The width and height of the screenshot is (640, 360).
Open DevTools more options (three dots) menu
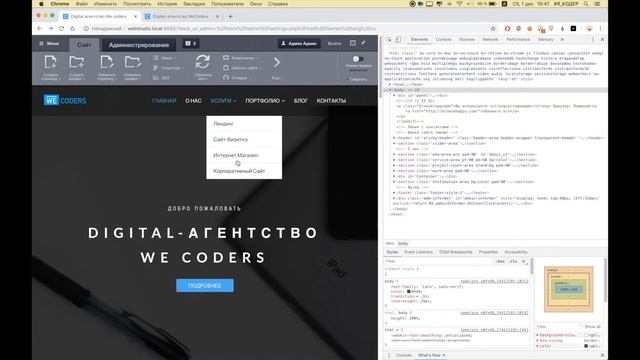[x=593, y=40]
